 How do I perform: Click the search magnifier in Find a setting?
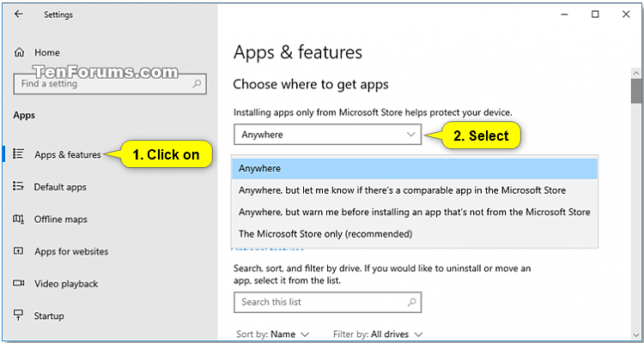point(197,84)
